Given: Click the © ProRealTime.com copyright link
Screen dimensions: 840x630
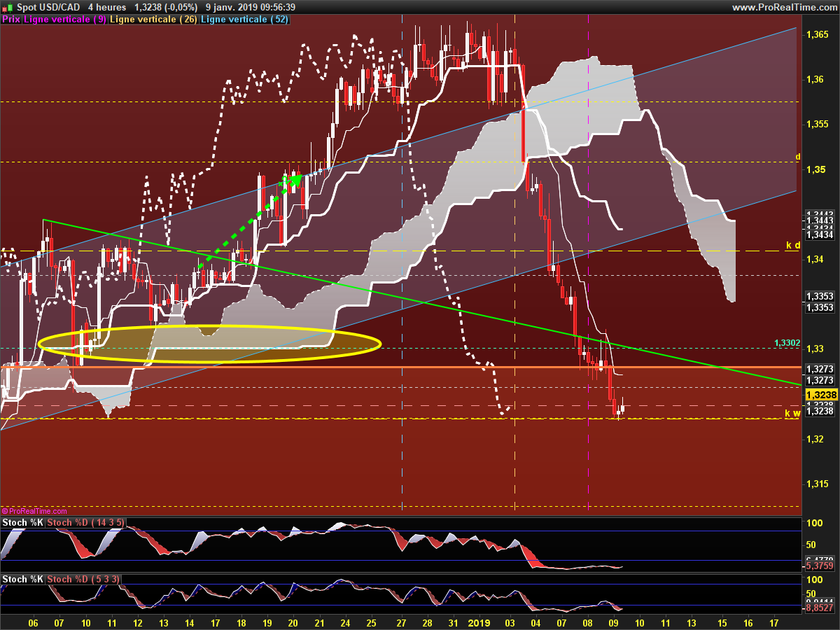Looking at the screenshot, I should (x=34, y=511).
